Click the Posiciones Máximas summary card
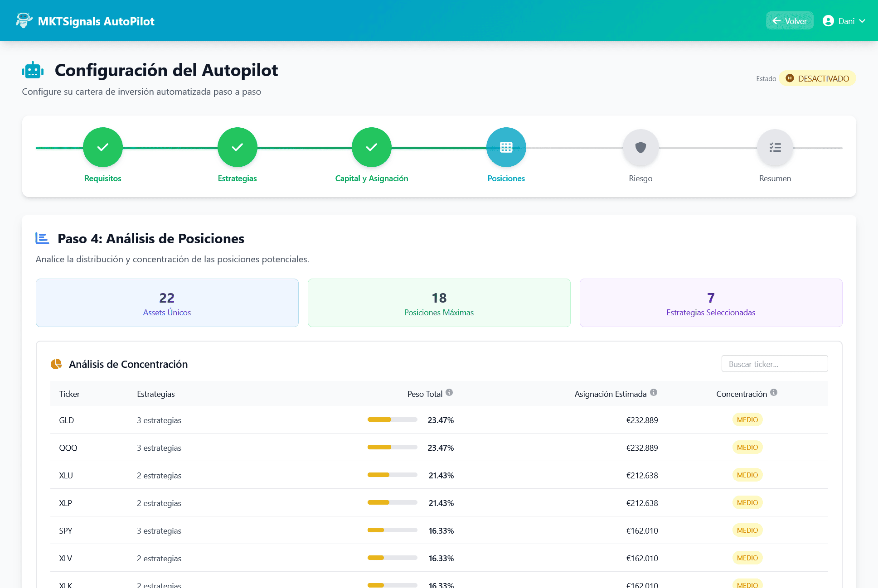 [439, 303]
